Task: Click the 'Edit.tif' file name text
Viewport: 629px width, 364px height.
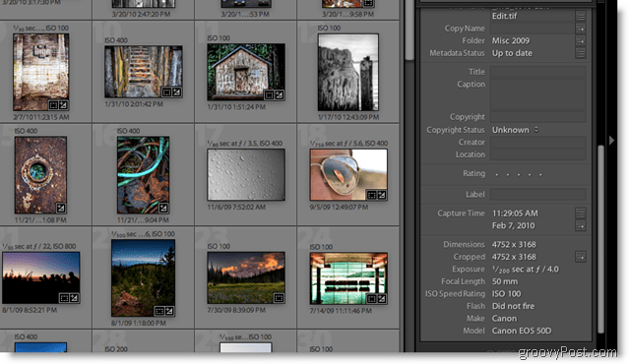Action: pyautogui.click(x=504, y=16)
